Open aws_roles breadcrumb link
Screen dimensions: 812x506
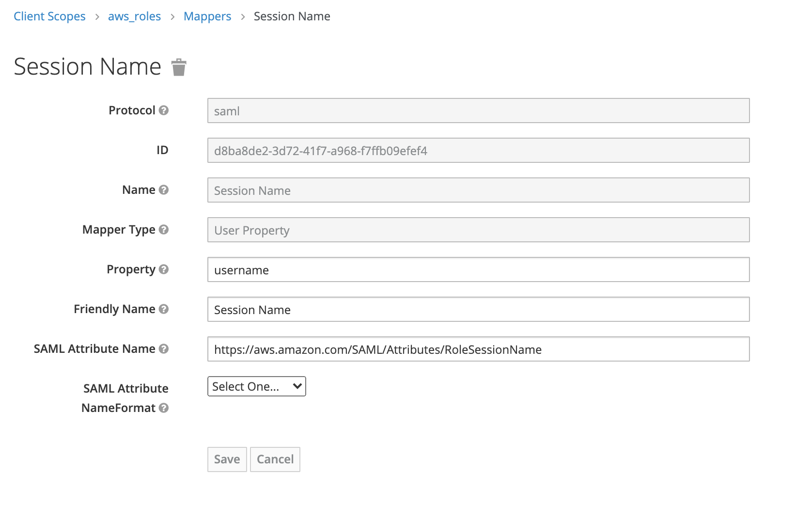[134, 16]
